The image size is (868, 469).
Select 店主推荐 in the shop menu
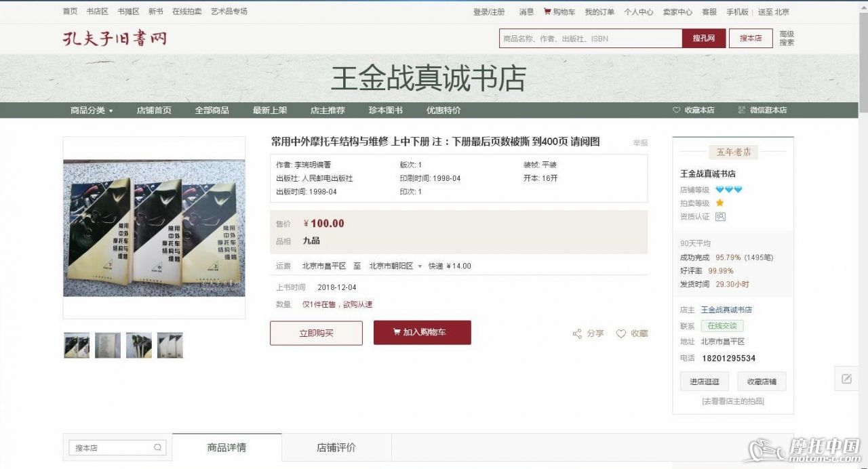(328, 110)
